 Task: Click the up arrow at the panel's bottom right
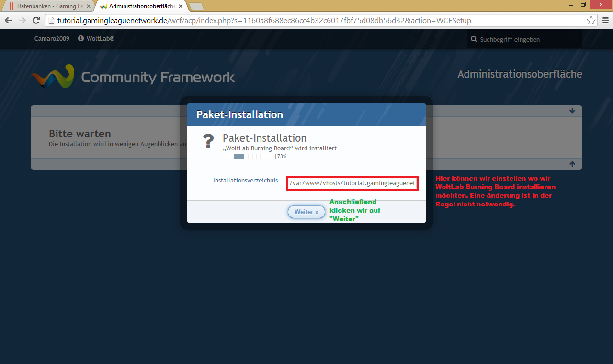[572, 164]
